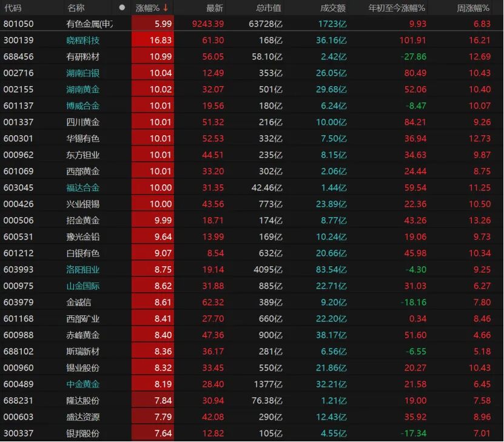Click year-to-date value -18.16
504x442 pixels.
point(414,303)
